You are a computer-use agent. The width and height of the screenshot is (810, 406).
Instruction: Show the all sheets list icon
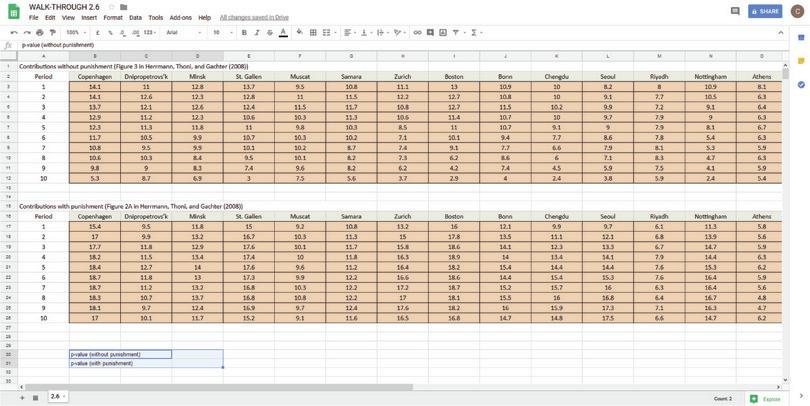click(x=35, y=398)
